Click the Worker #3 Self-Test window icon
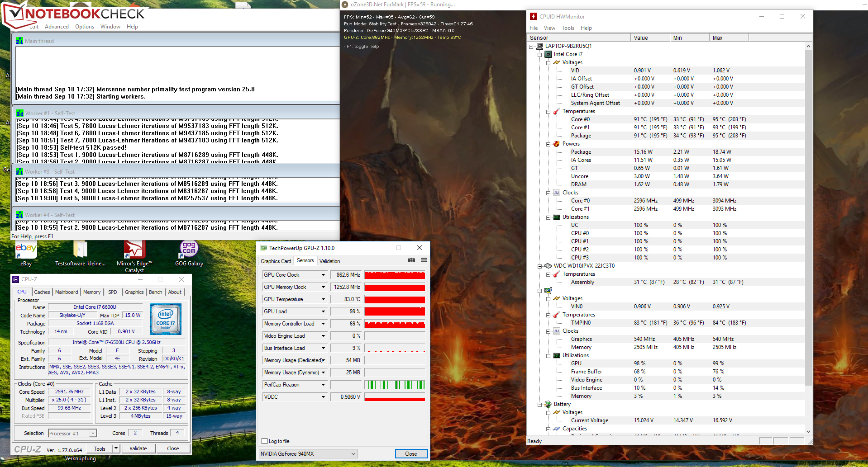 19,172
